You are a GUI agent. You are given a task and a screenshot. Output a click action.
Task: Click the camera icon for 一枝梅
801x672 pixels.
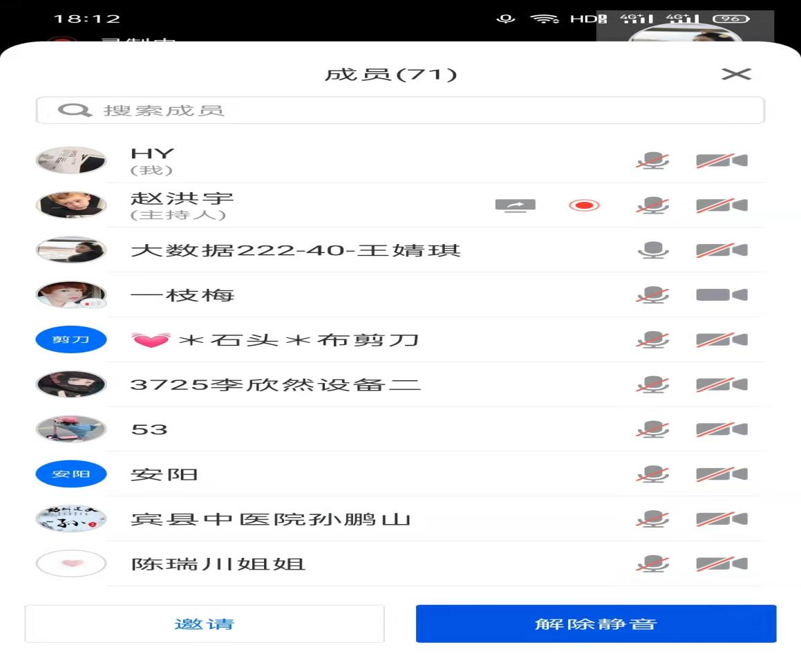[721, 295]
